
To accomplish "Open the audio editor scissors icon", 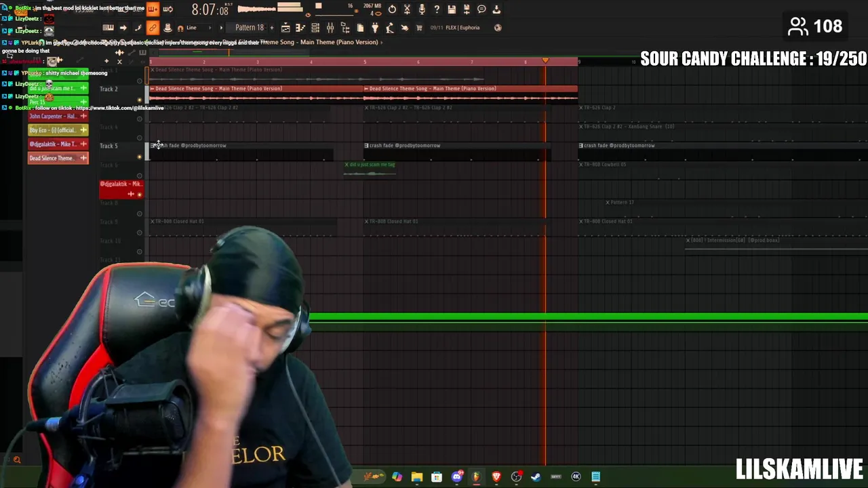I will point(407,9).
